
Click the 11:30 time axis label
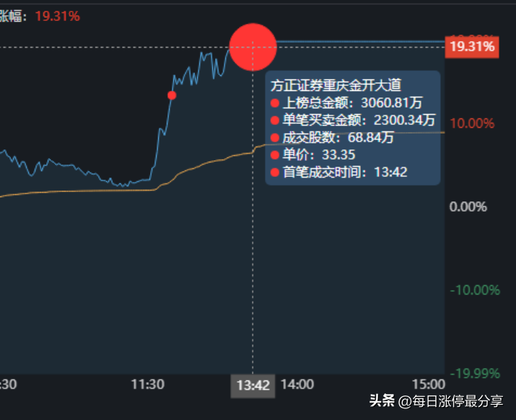click(147, 385)
